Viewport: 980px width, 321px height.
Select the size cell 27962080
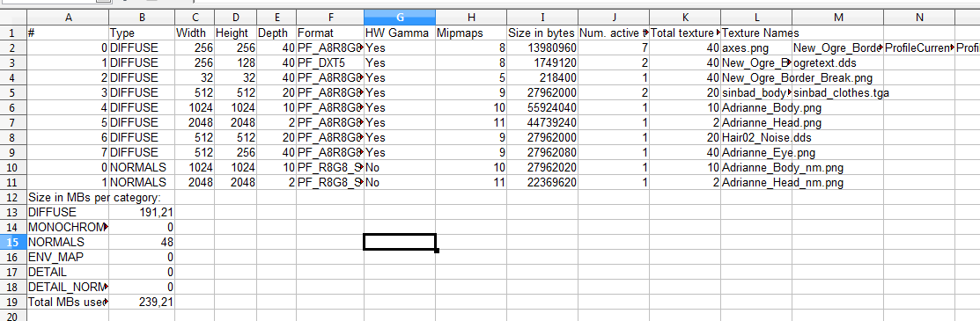click(542, 152)
